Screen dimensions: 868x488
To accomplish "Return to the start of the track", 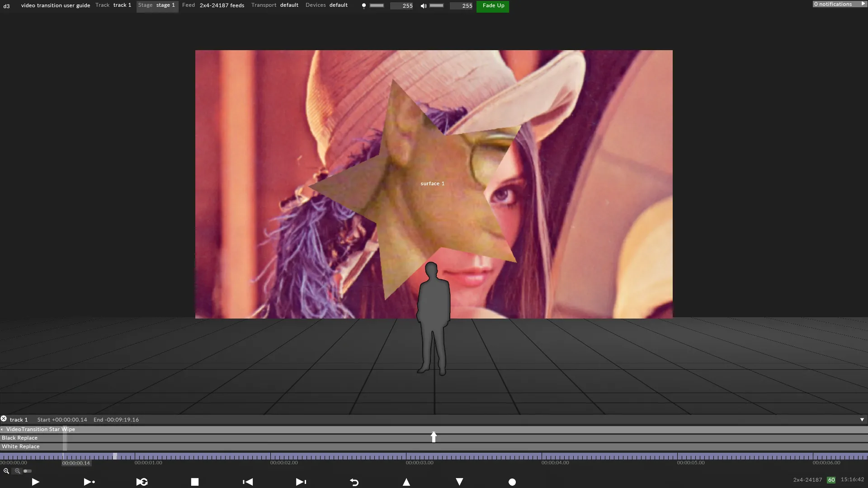I will point(354,482).
